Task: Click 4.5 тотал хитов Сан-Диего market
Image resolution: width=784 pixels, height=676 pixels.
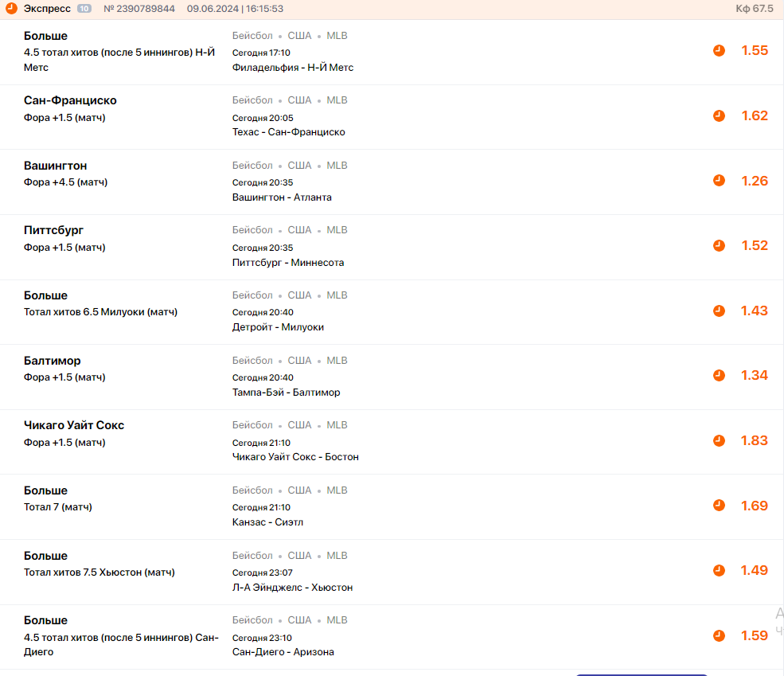Action: point(121,645)
